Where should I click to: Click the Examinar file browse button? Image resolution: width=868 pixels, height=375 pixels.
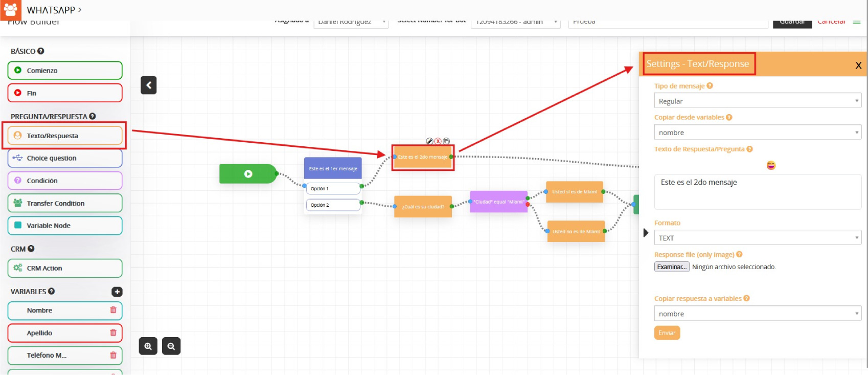[672, 267]
